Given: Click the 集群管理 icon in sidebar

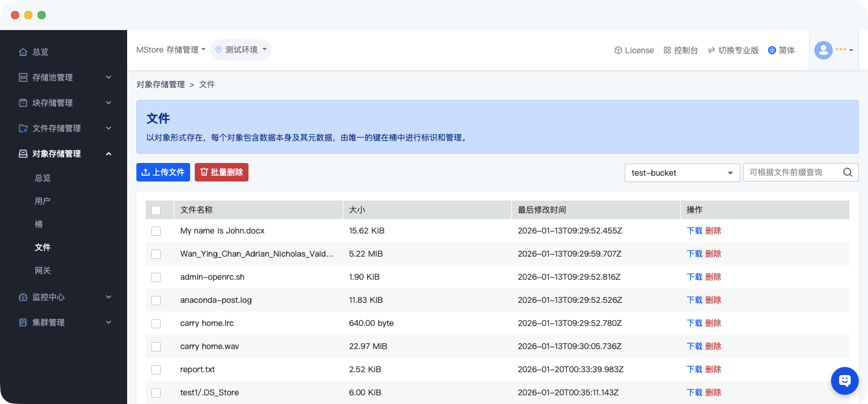Looking at the screenshot, I should (23, 323).
